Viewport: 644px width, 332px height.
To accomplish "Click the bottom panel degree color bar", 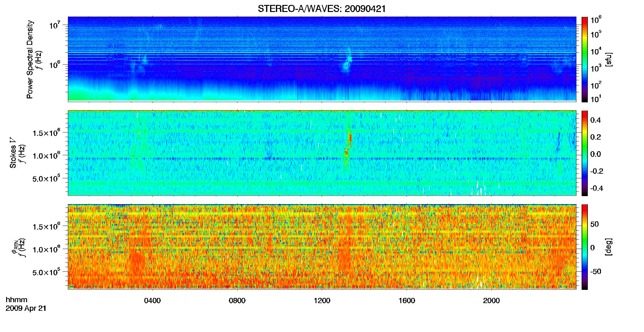I will click(585, 247).
